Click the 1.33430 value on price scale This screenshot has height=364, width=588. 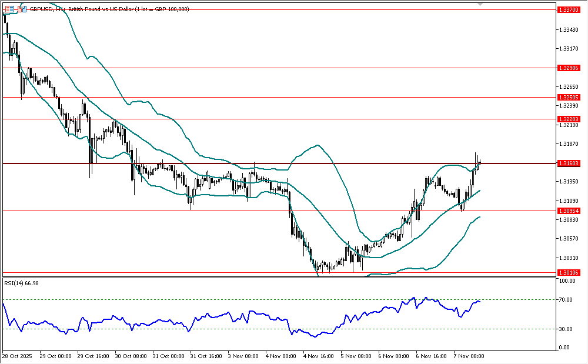pyautogui.click(x=567, y=29)
